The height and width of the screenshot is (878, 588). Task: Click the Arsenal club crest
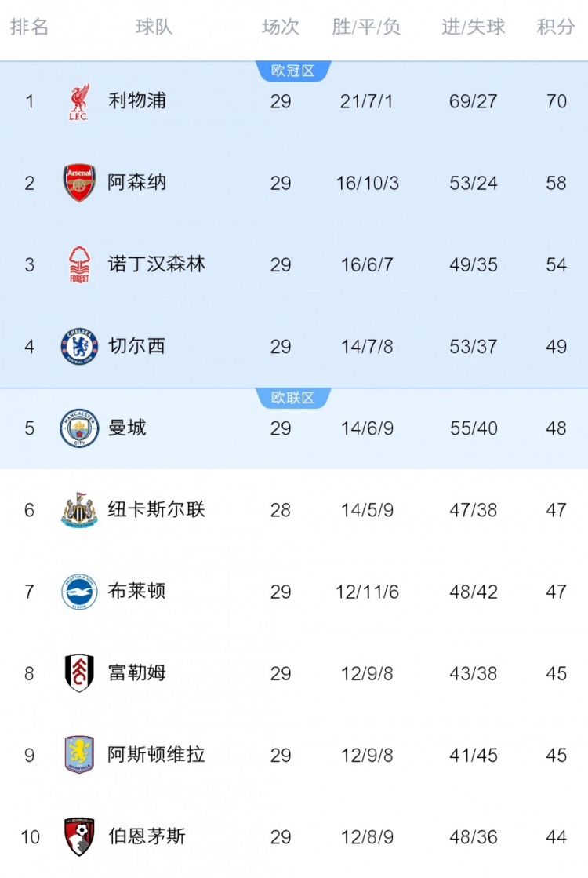tap(79, 183)
